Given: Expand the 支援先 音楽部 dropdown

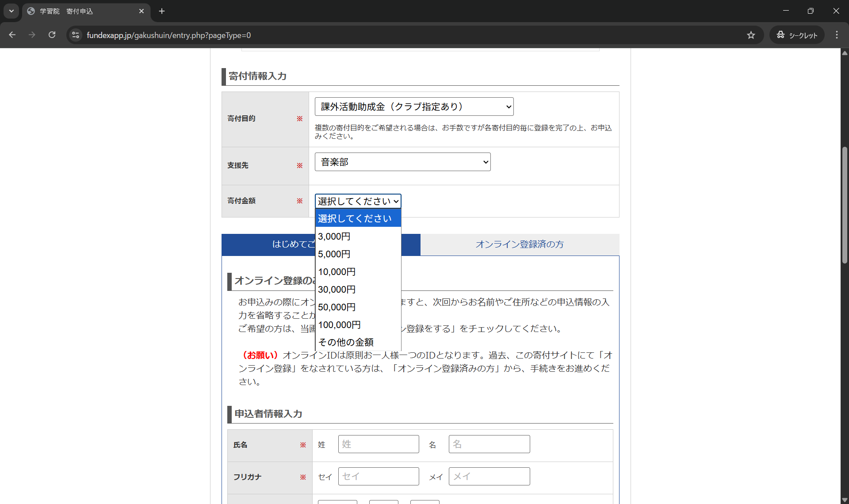Looking at the screenshot, I should (x=402, y=162).
